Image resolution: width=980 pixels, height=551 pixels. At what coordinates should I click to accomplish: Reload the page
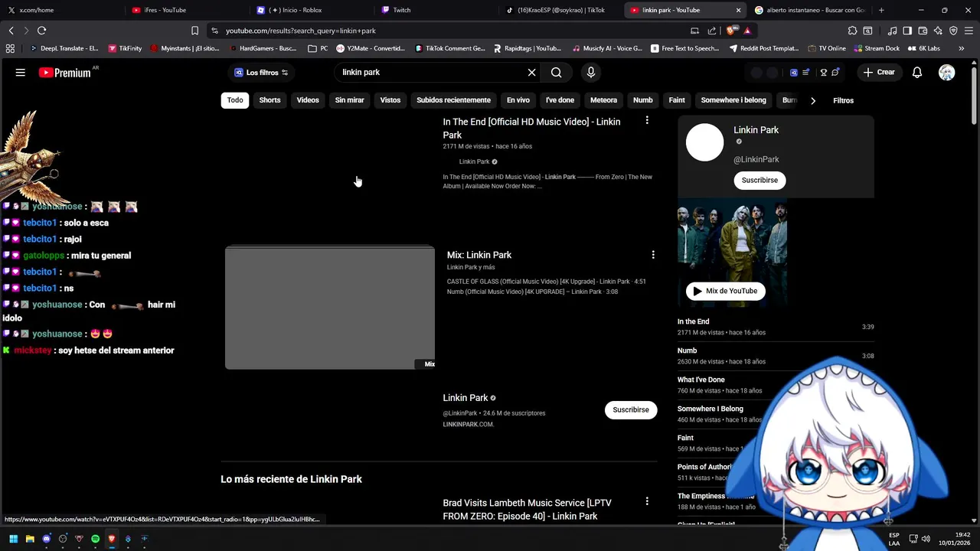click(x=41, y=31)
